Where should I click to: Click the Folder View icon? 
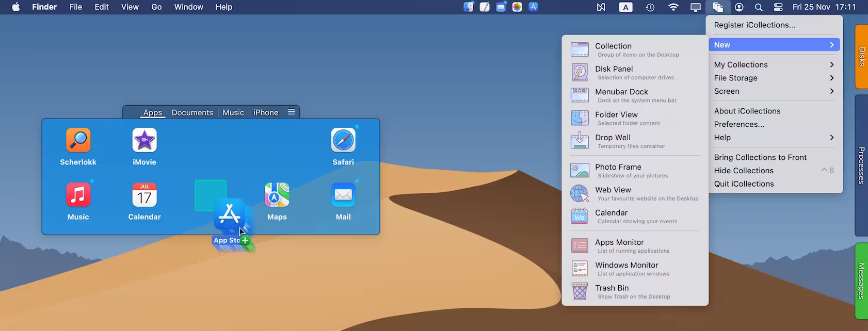tap(580, 118)
